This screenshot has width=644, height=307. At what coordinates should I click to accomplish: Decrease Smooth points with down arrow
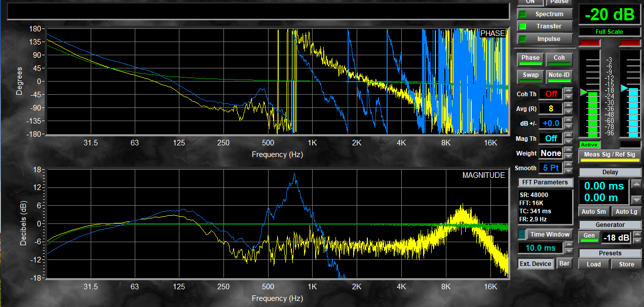569,171
